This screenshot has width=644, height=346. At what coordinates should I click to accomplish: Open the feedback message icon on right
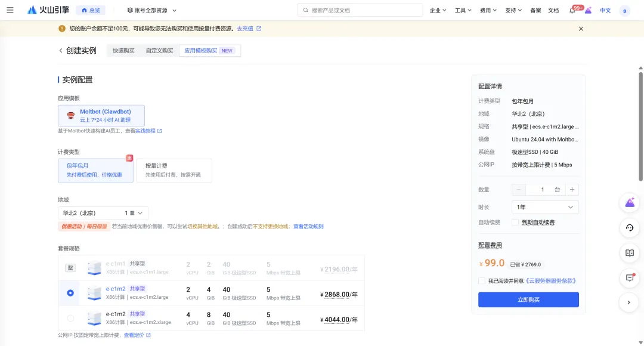pyautogui.click(x=629, y=278)
